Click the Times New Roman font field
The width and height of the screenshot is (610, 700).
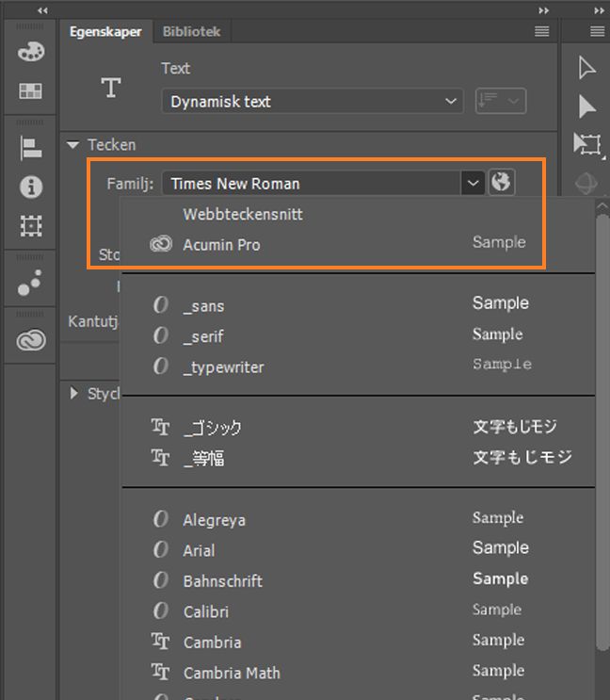[311, 184]
